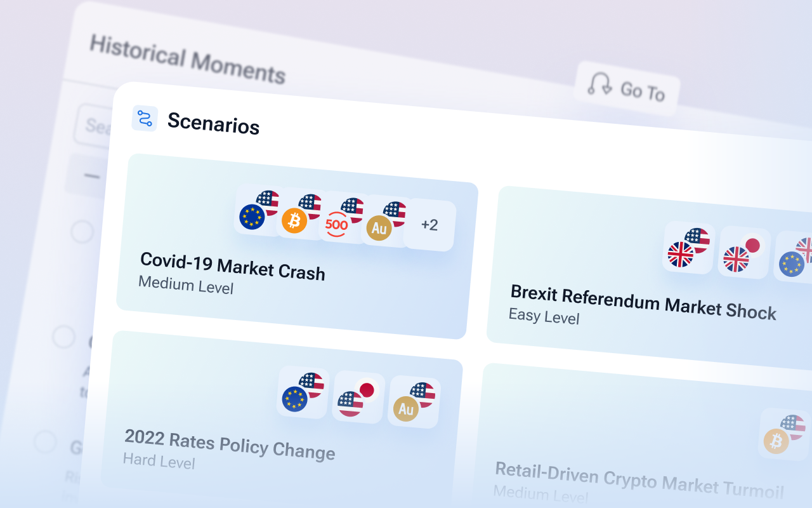Click the Bitcoin icon in Retail-Driven Crypto card
This screenshot has height=508, width=812.
coord(783,435)
